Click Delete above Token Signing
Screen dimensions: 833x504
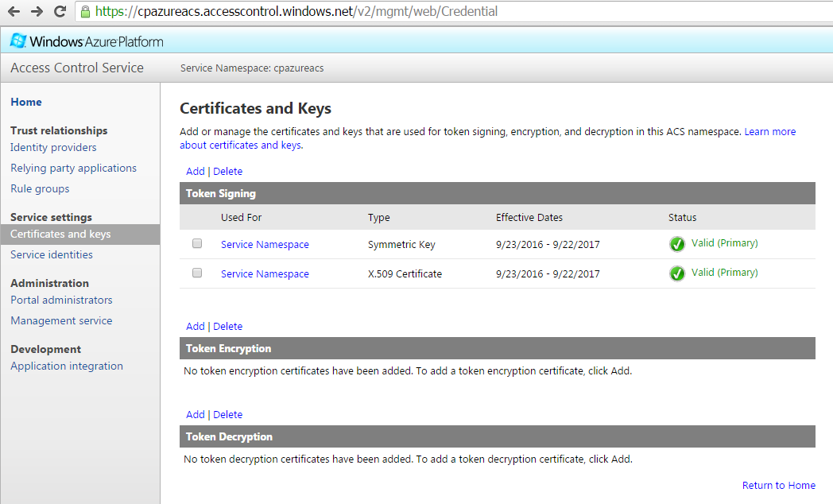click(x=227, y=171)
